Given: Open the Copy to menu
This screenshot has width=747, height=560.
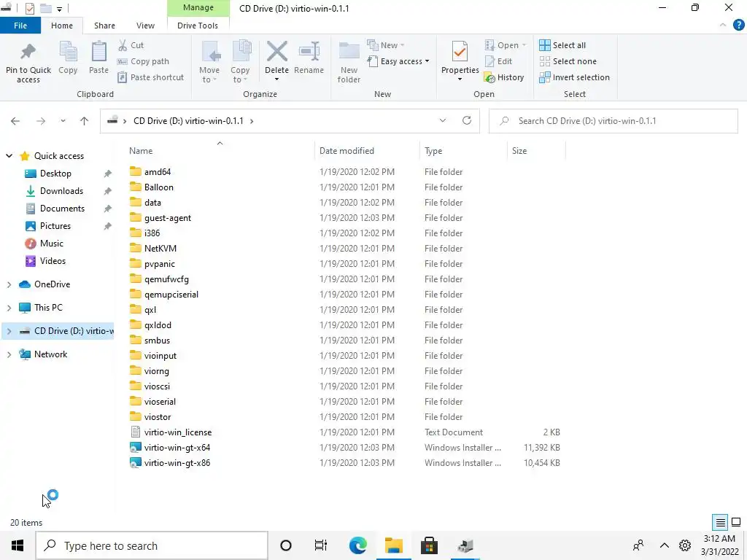Looking at the screenshot, I should [240, 62].
